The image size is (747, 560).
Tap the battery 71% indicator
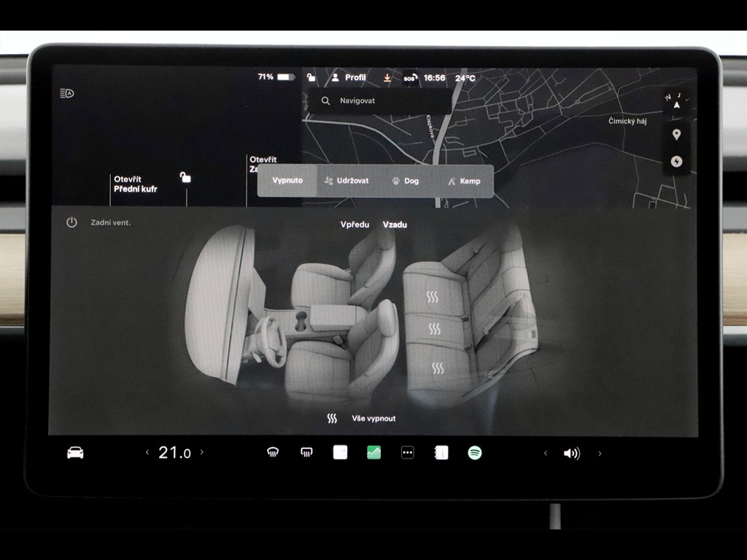(276, 77)
